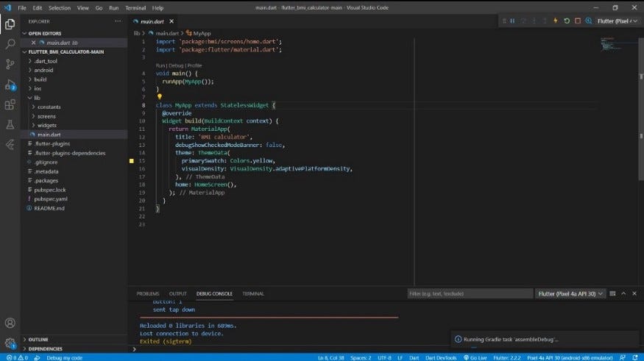Screen dimensions: 644x361
Task: Open Explorer more actions ellipsis
Action: tap(118, 21)
